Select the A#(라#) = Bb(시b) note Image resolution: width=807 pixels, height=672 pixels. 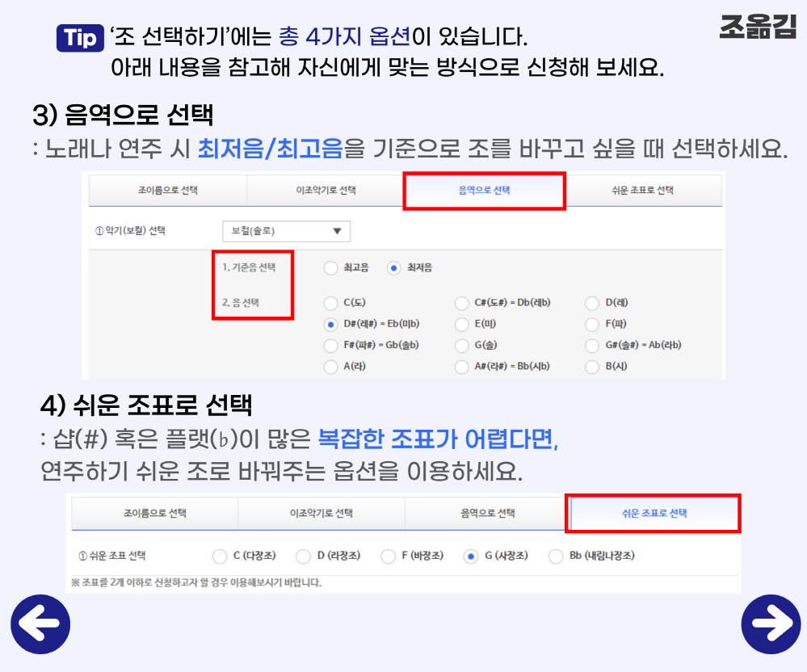[464, 367]
